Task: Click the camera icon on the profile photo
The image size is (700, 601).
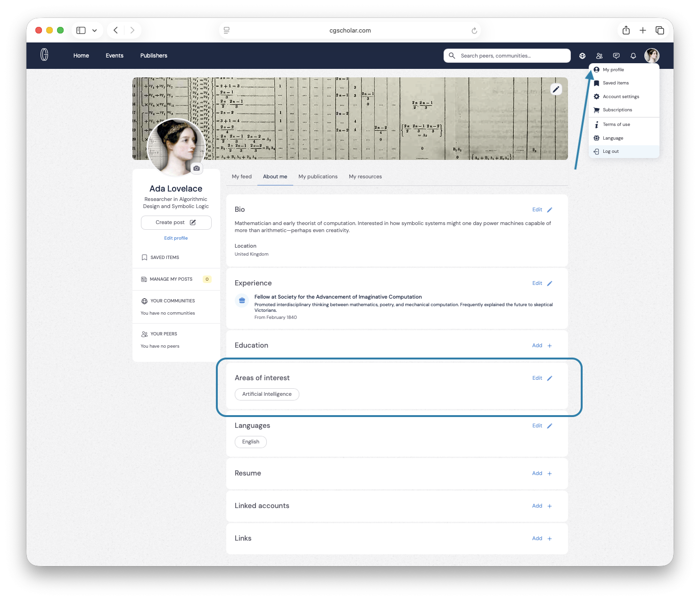Action: pos(197,168)
